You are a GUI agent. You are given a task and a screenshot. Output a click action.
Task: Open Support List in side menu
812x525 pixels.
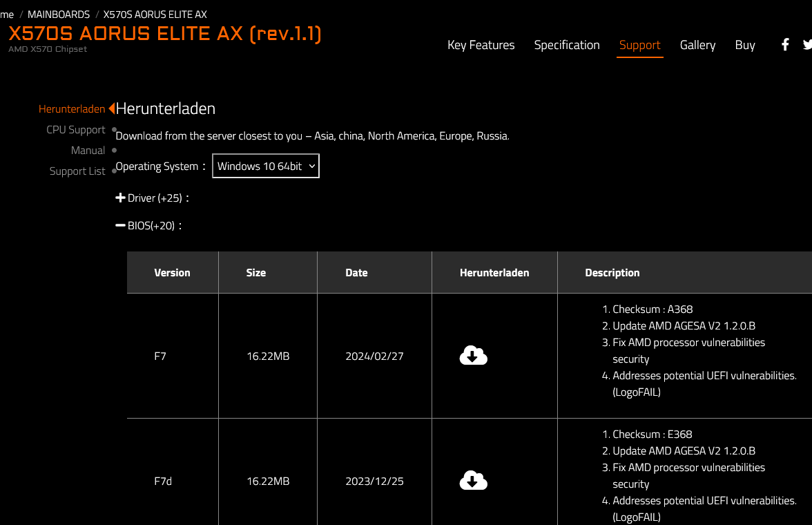pos(77,171)
